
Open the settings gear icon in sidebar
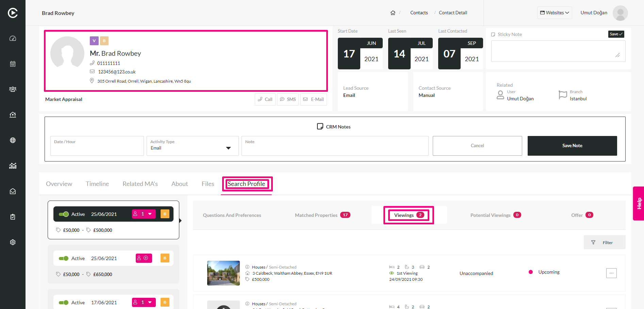tap(13, 242)
